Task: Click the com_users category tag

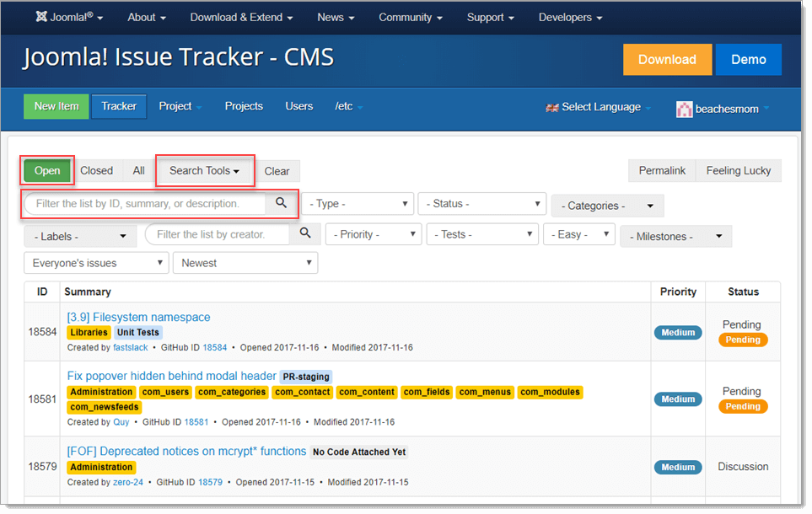Action: coord(166,392)
